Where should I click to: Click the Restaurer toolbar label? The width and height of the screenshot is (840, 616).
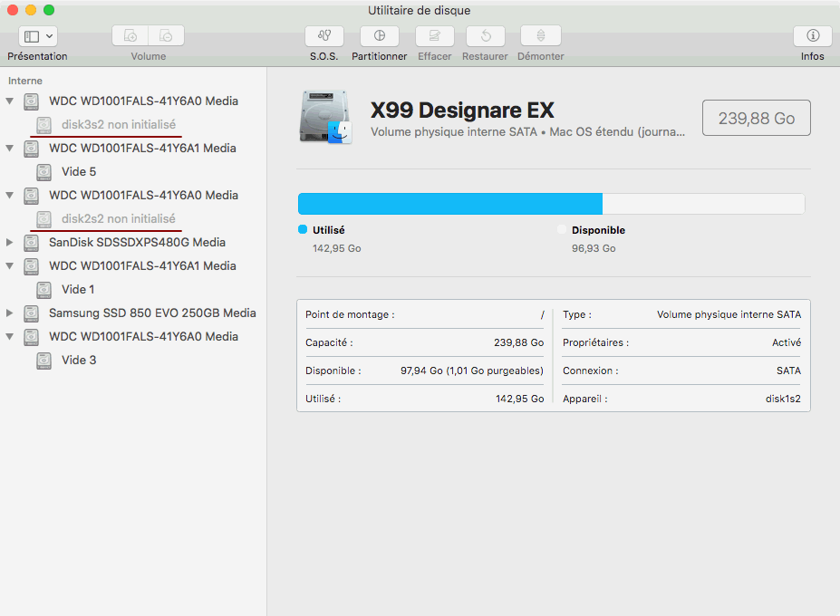click(x=486, y=56)
